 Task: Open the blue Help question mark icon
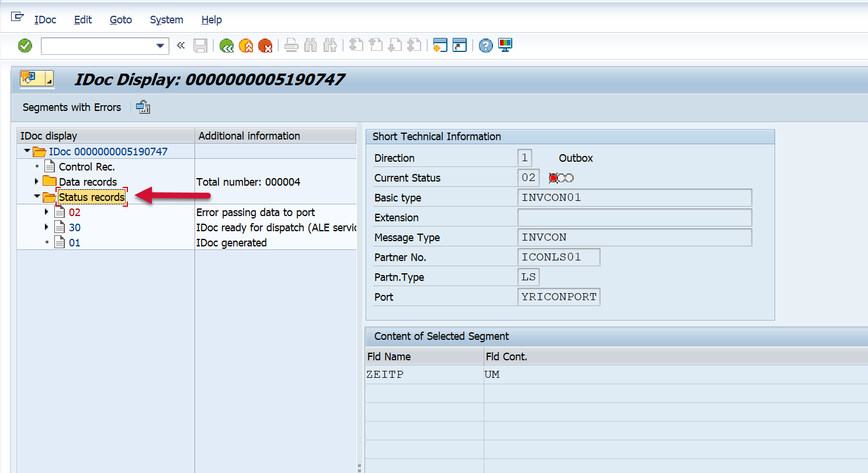pos(485,46)
